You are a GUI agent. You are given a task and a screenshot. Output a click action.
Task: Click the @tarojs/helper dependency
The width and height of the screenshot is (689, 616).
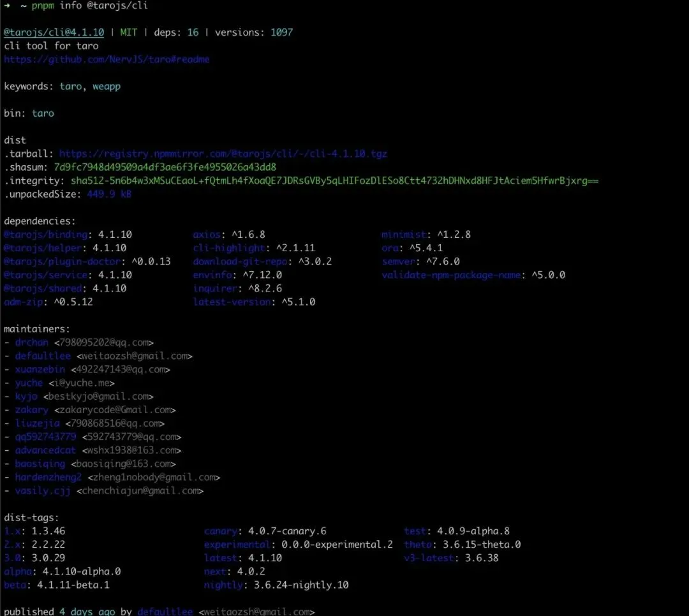pos(43,248)
